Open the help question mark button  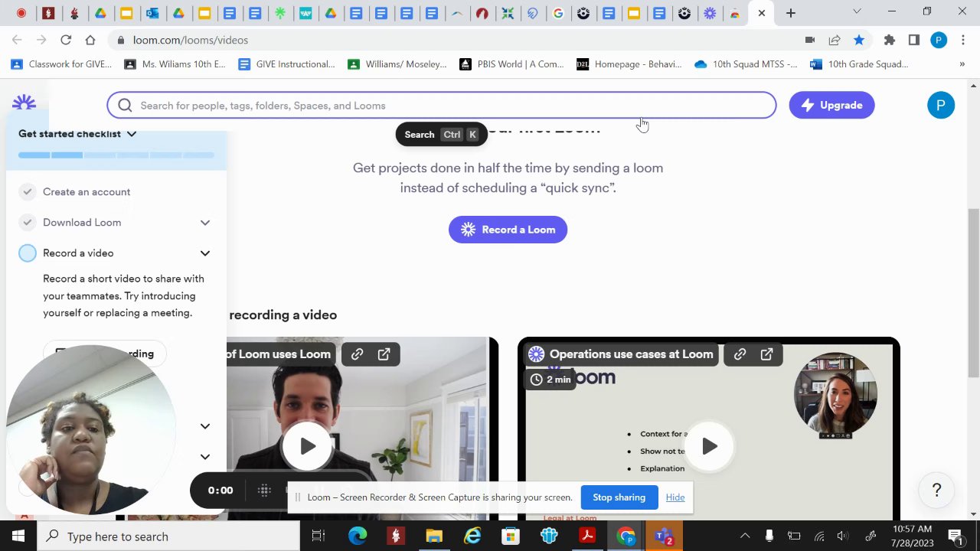click(936, 490)
